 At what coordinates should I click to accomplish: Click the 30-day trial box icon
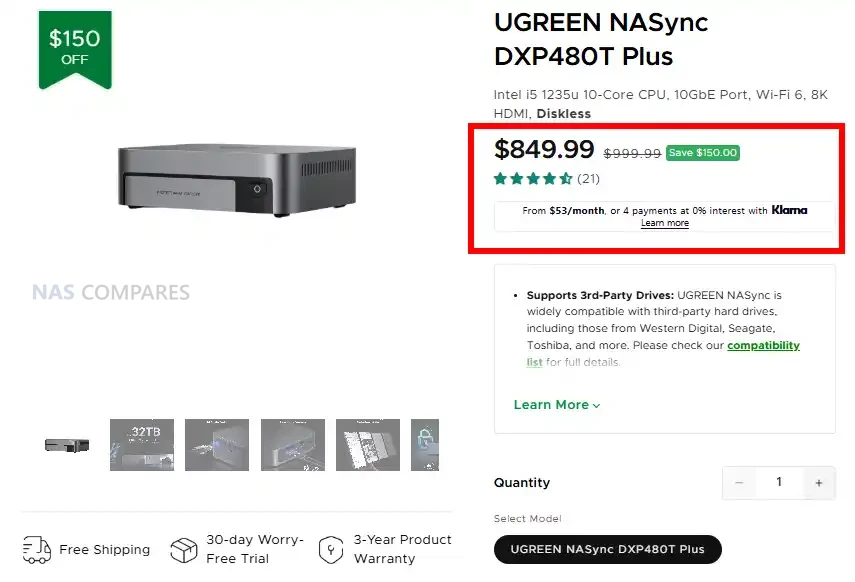point(184,549)
